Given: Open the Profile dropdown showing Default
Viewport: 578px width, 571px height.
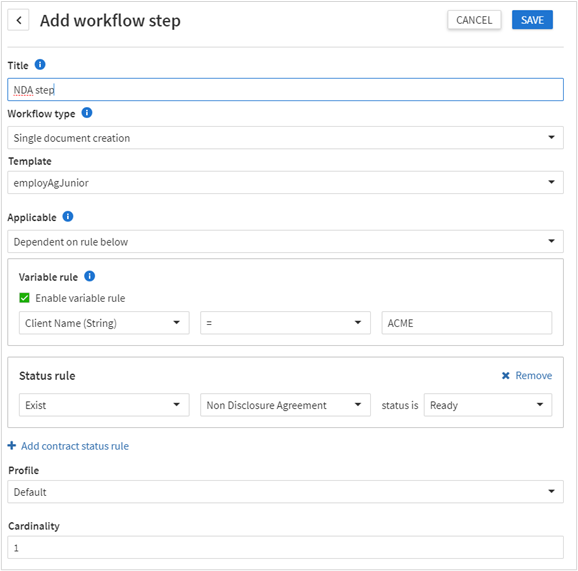Looking at the screenshot, I should pos(285,491).
